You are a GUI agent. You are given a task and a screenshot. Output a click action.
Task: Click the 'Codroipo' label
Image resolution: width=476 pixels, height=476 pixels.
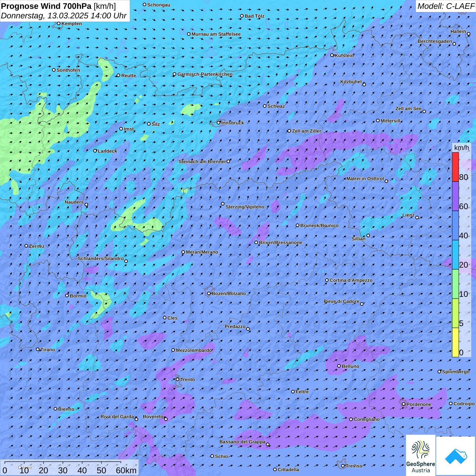point(464,404)
